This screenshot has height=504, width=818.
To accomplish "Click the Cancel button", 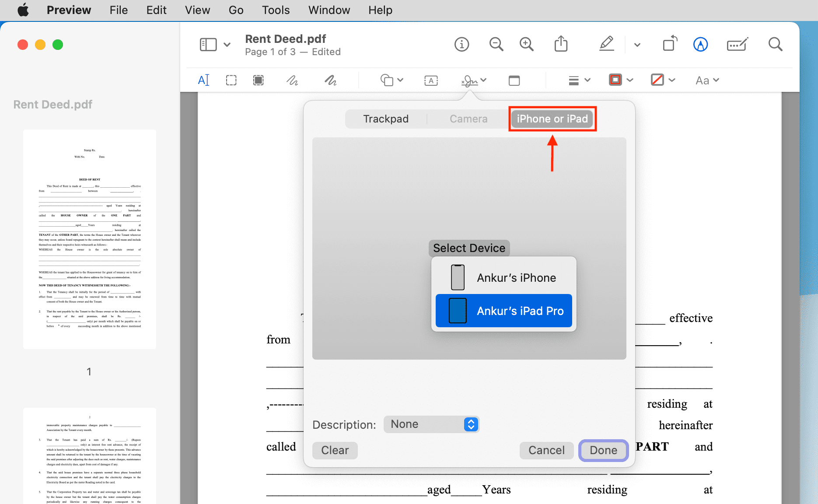I will pos(546,451).
